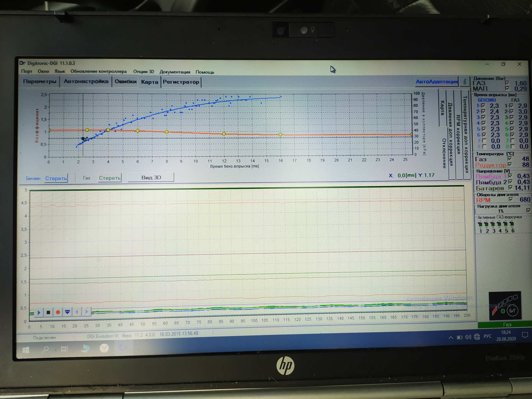
Task: Click the battery icon in the system tray
Action: [459, 337]
